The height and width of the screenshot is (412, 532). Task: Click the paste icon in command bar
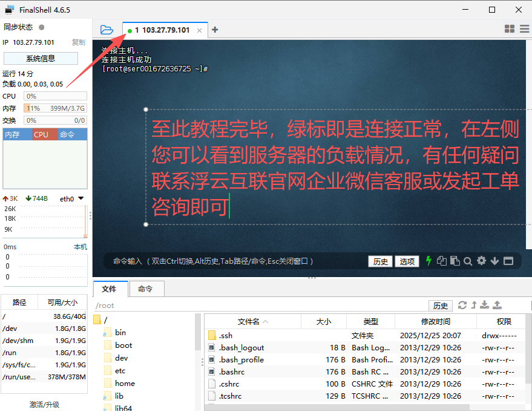click(x=455, y=261)
